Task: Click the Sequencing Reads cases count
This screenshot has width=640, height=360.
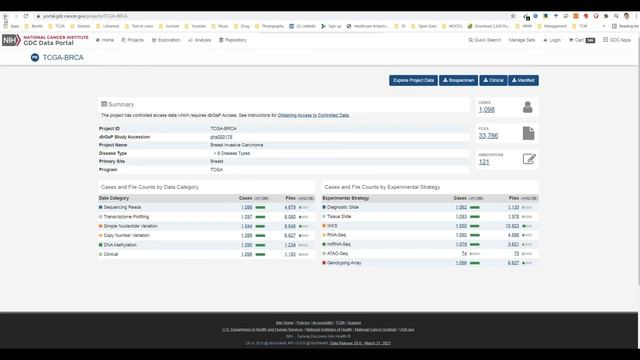Action: coord(247,207)
